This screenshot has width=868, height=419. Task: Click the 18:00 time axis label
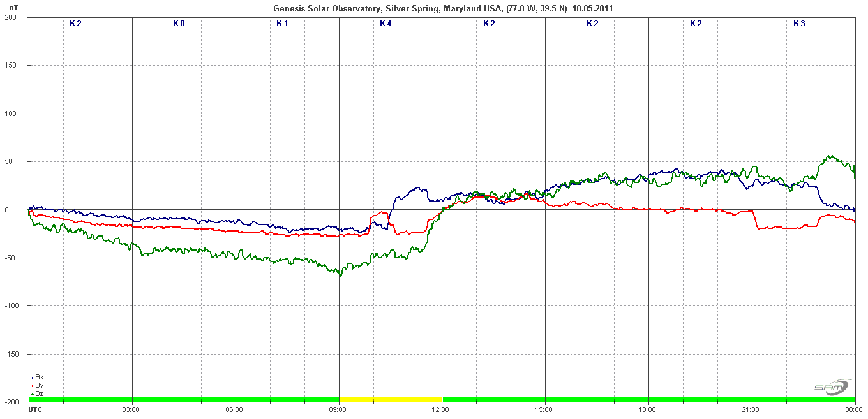coord(648,409)
